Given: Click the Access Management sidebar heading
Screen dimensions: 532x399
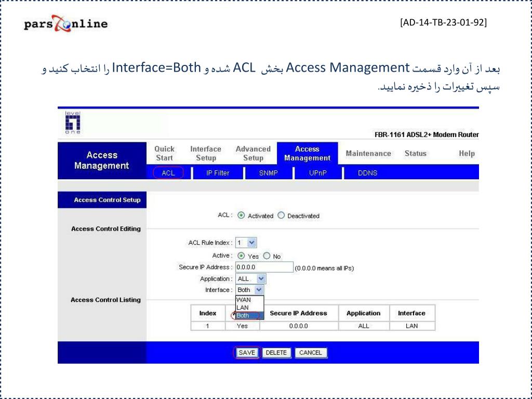Looking at the screenshot, I should tap(102, 160).
